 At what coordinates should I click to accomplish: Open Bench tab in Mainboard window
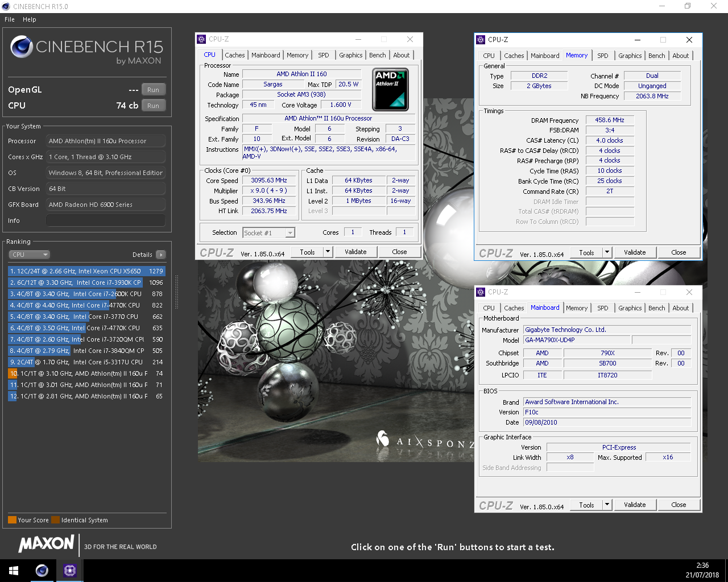(x=657, y=308)
